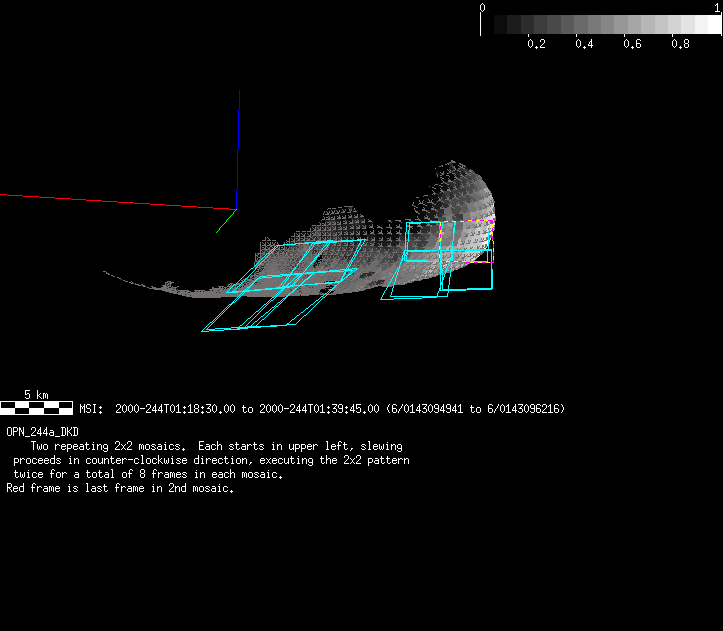
Task: Select the 0.4 tick label on color bar
Action: point(584,45)
